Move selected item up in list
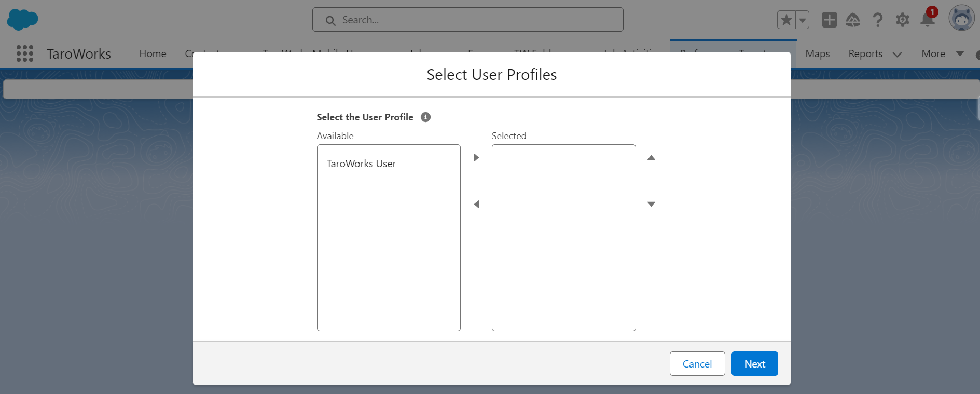Image resolution: width=980 pixels, height=394 pixels. [651, 158]
